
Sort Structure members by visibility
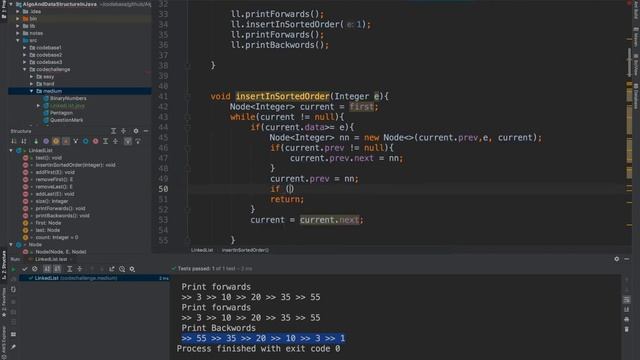coord(14,141)
